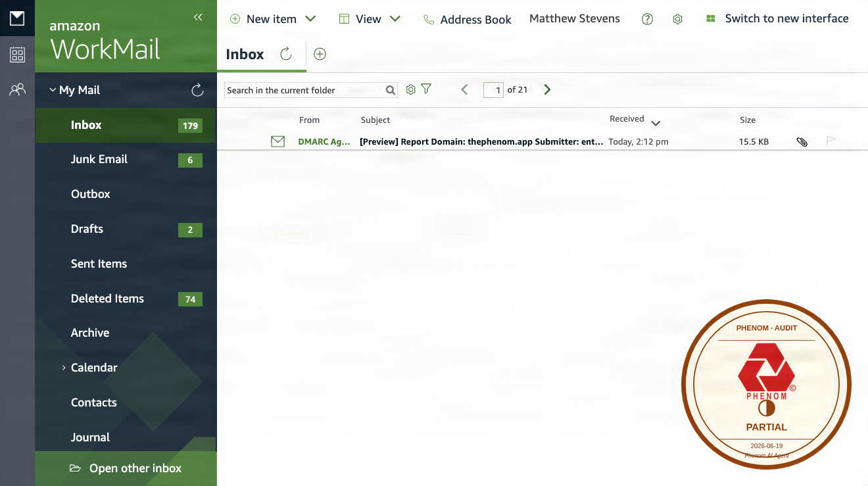868x486 pixels.
Task: Open the Contacts people icon in the left rail
Action: pyautogui.click(x=17, y=89)
